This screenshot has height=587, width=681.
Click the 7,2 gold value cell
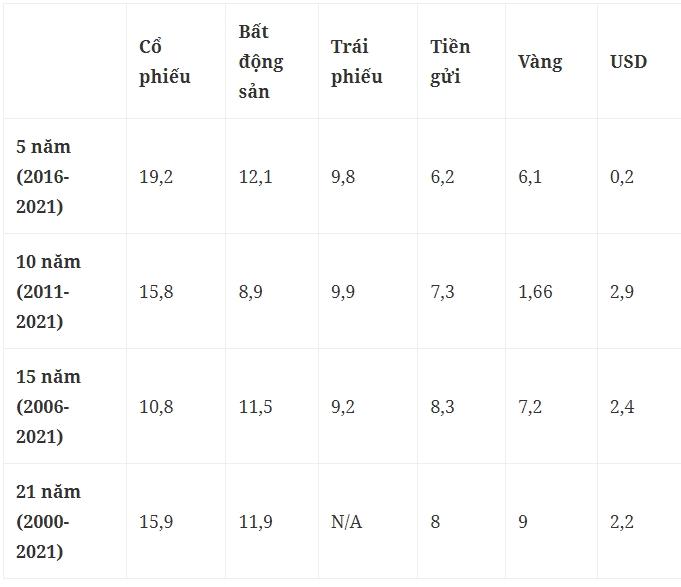pos(530,407)
